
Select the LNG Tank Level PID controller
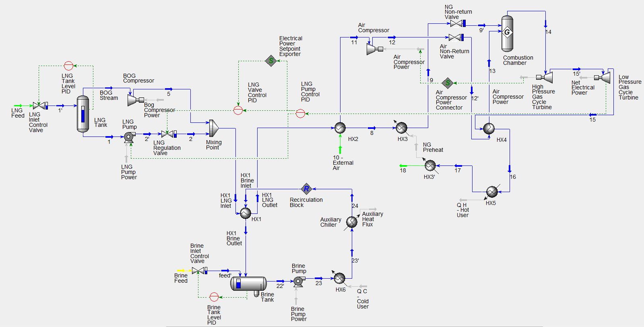coord(69,66)
